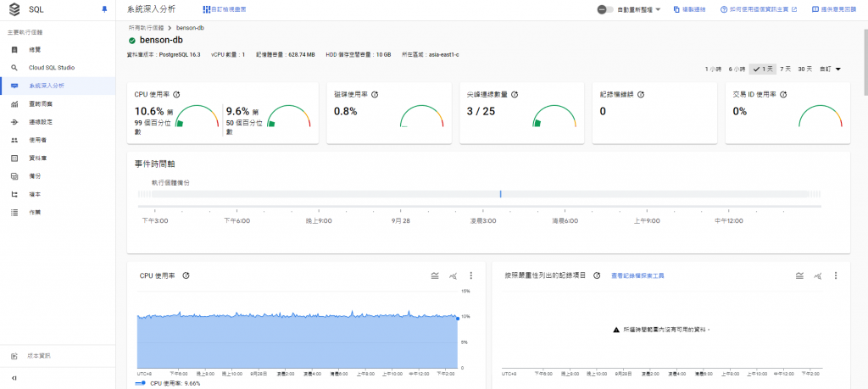Open 連線設定 connections in sidebar

pos(58,122)
